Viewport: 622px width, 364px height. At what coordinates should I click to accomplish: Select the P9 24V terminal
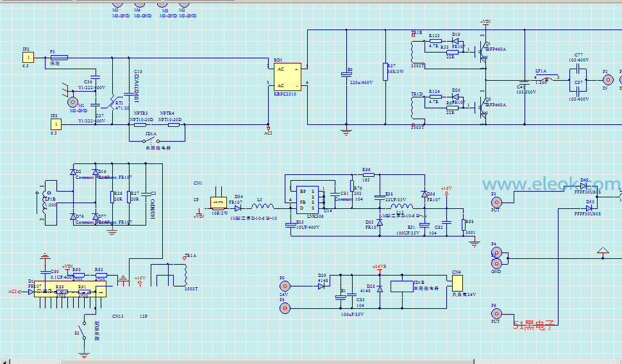tap(285, 286)
